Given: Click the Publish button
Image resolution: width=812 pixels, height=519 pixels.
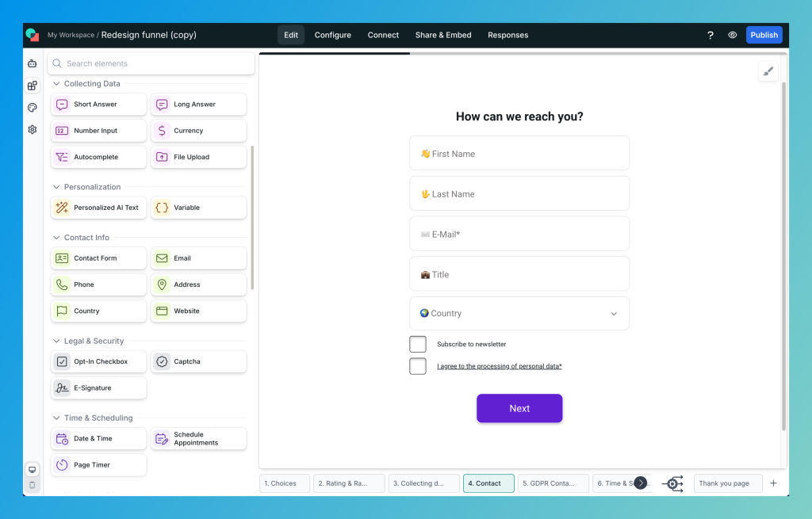Looking at the screenshot, I should click(x=764, y=35).
